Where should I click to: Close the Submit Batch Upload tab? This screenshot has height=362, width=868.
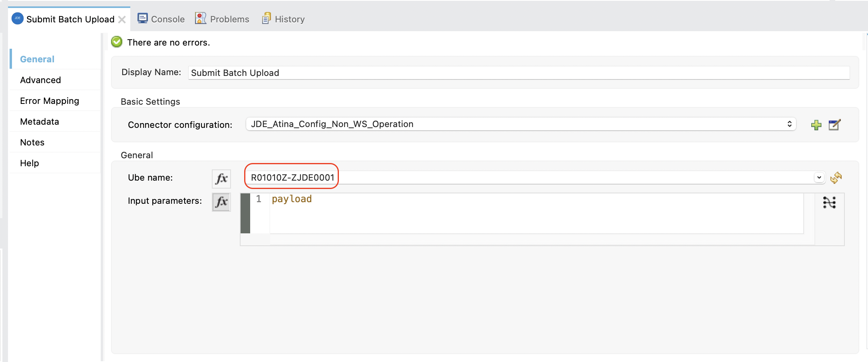coord(122,20)
